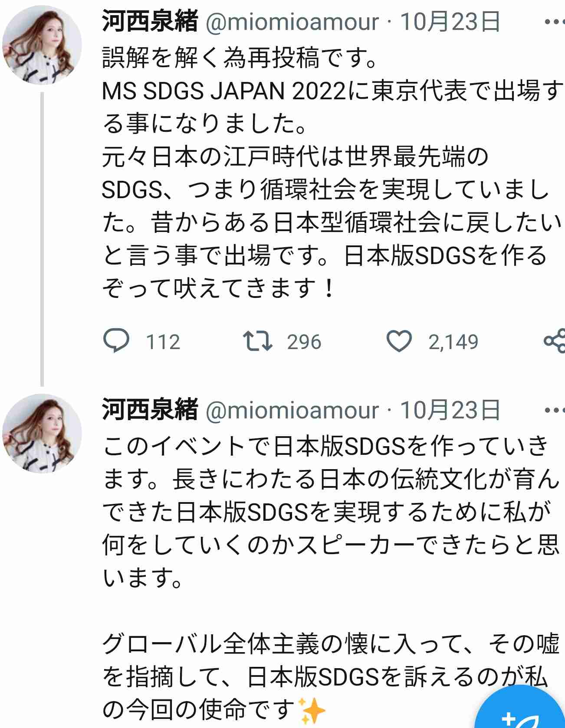Open 河西泉緒 name on second tweet
The width and height of the screenshot is (565, 728).
pos(150,410)
